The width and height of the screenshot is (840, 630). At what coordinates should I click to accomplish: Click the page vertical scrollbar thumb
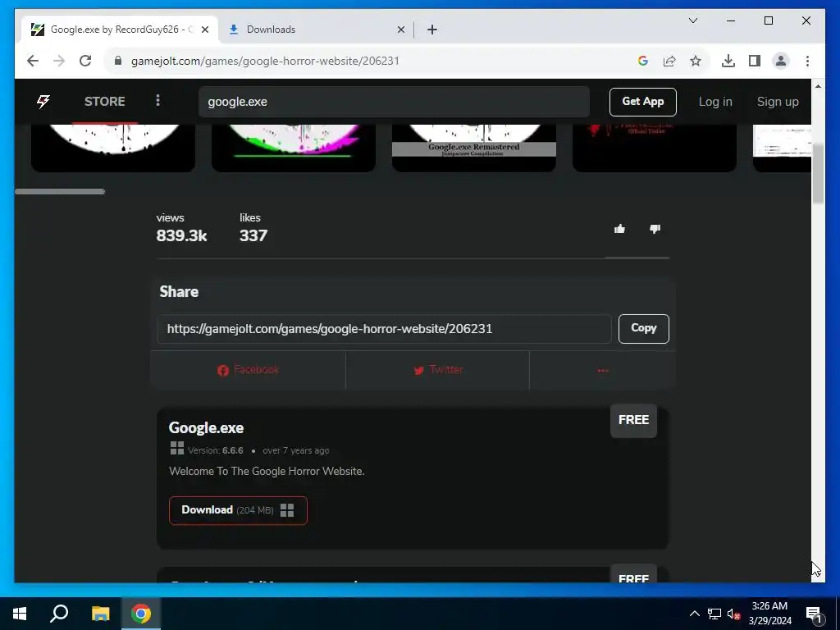click(x=818, y=174)
